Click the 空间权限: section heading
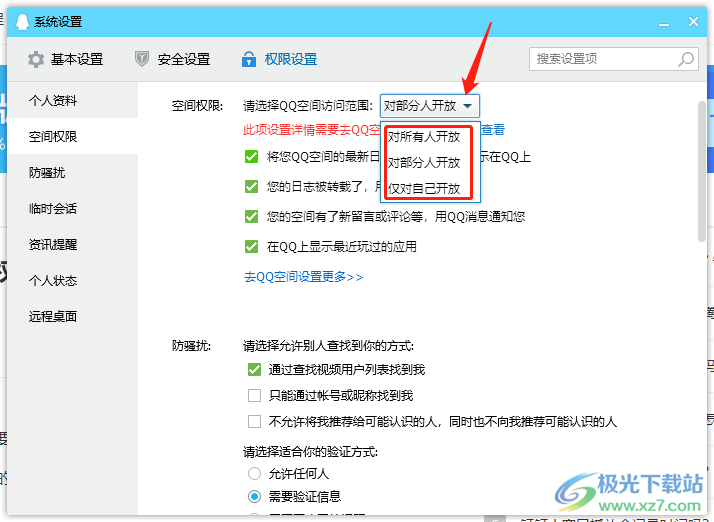The height and width of the screenshot is (522, 714). coord(197,106)
